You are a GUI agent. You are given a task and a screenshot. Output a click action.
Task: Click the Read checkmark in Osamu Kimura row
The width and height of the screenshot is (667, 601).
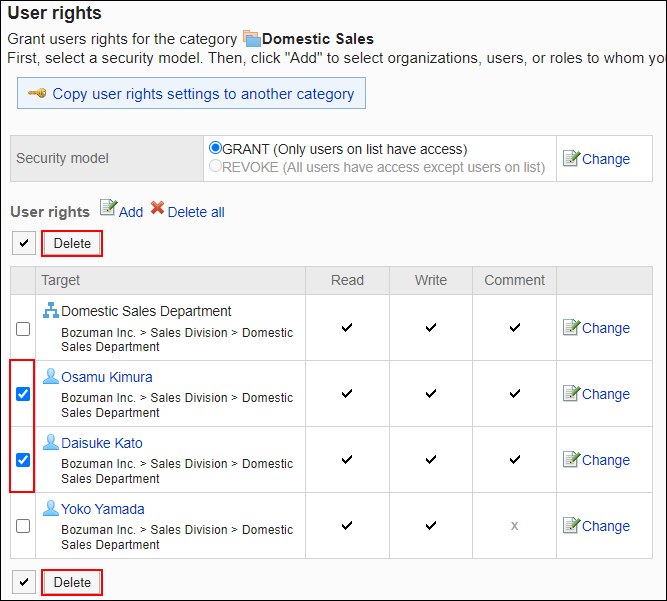pos(347,393)
